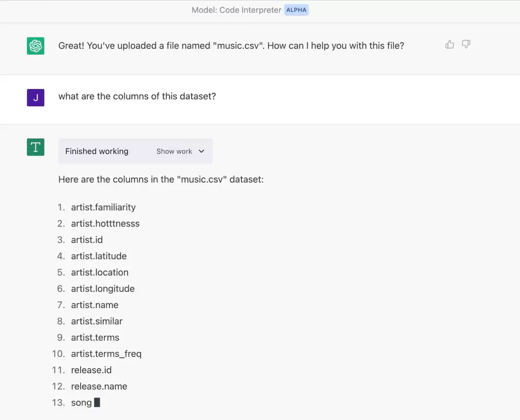
Task: Click the thumbs down feedback icon
Action: (466, 44)
